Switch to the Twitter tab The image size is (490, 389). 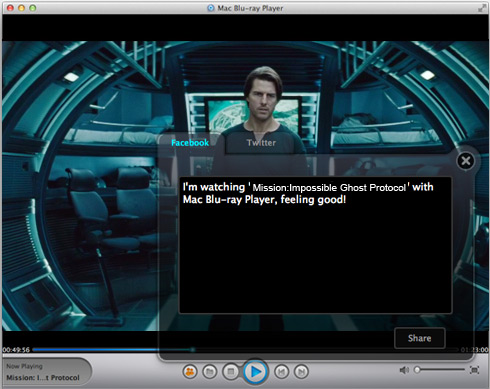261,143
